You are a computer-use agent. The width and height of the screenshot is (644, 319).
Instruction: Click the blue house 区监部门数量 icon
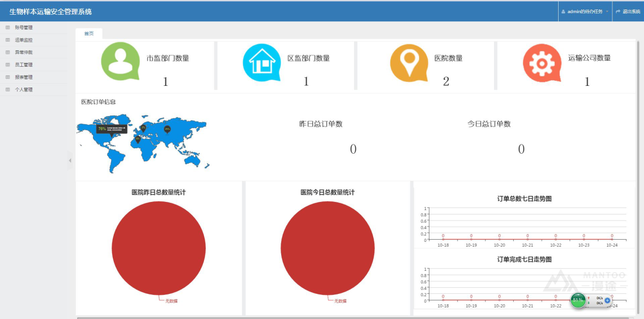pos(262,62)
